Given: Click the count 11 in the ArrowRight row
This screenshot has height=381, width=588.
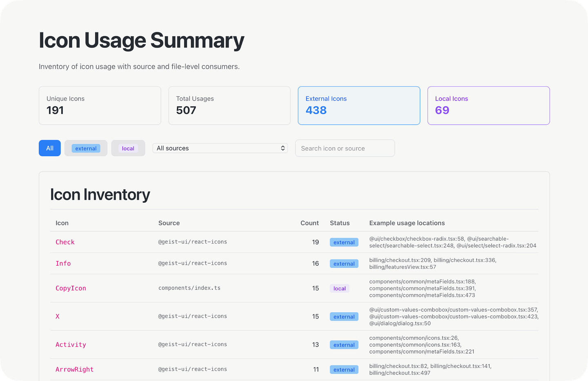Looking at the screenshot, I should 316,370.
